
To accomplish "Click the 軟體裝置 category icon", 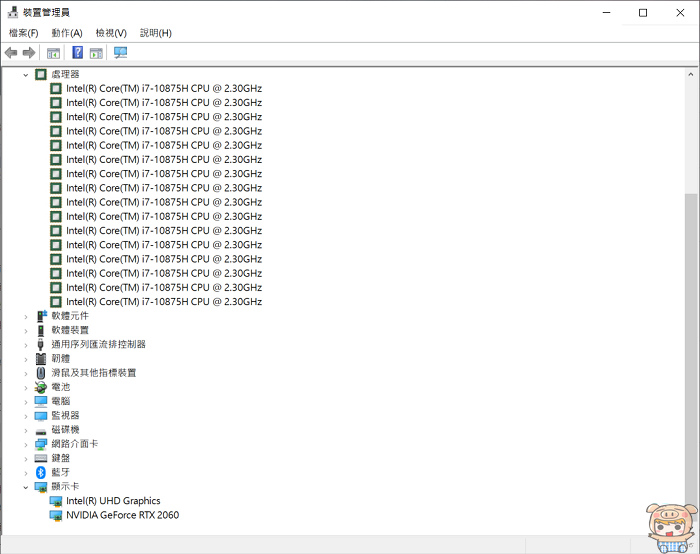I will pos(41,330).
